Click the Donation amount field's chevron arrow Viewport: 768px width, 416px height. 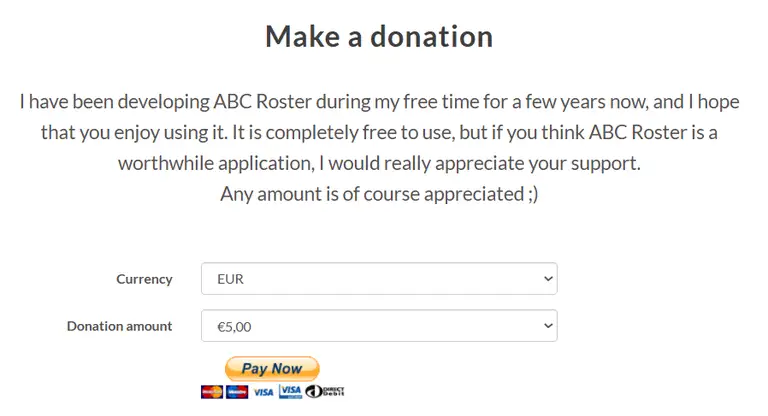tap(547, 326)
